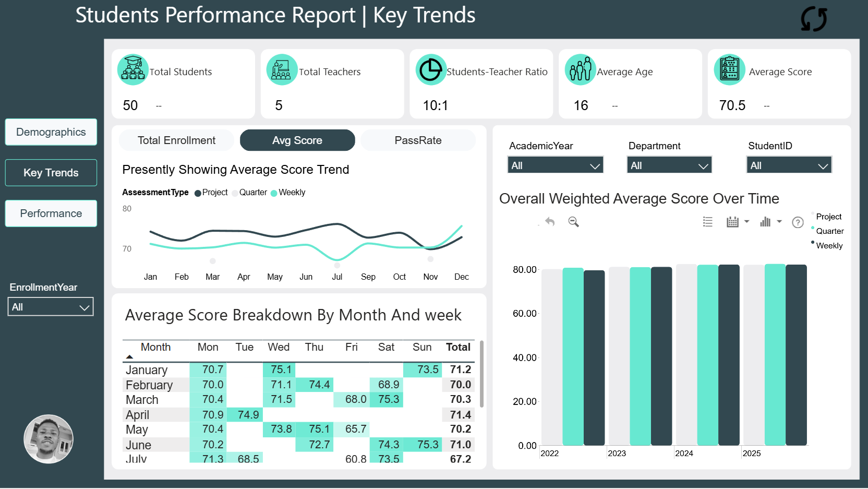Open the EnrollmentYear dropdown
The width and height of the screenshot is (868, 489).
point(51,307)
